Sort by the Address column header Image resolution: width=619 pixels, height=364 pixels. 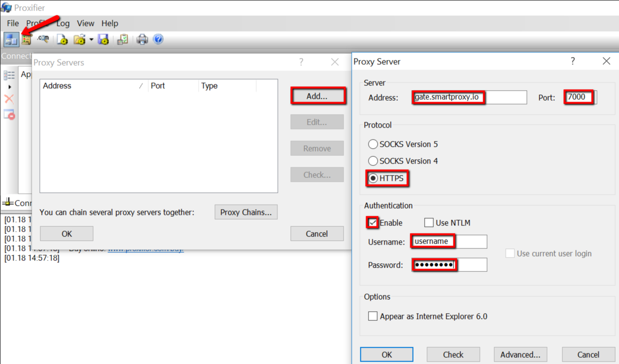tap(94, 86)
